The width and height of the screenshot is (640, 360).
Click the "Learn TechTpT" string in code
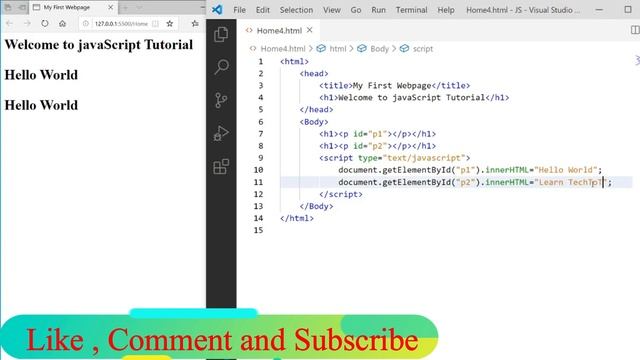click(571, 182)
